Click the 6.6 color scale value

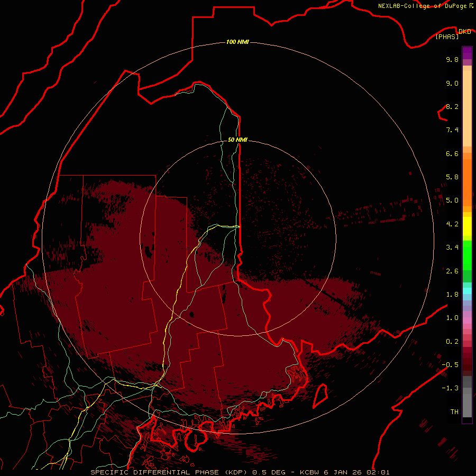click(452, 153)
